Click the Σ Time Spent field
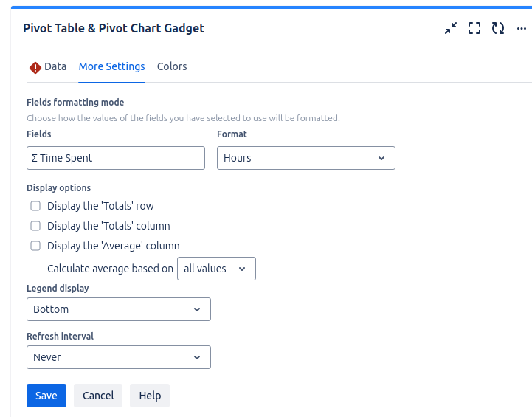This screenshot has width=532, height=417. point(116,158)
